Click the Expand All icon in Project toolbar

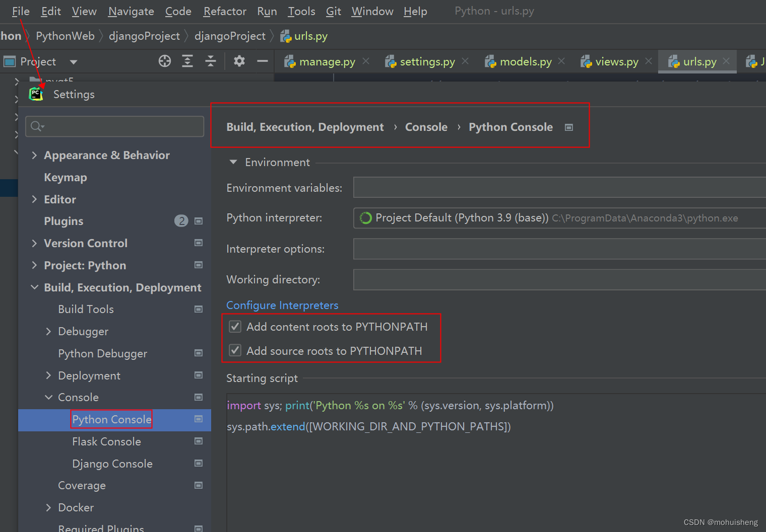(187, 61)
